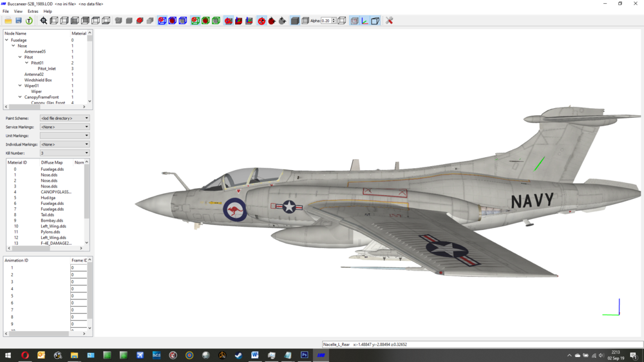Open Steam from the taskbar
The height and width of the screenshot is (362, 644).
click(x=239, y=355)
